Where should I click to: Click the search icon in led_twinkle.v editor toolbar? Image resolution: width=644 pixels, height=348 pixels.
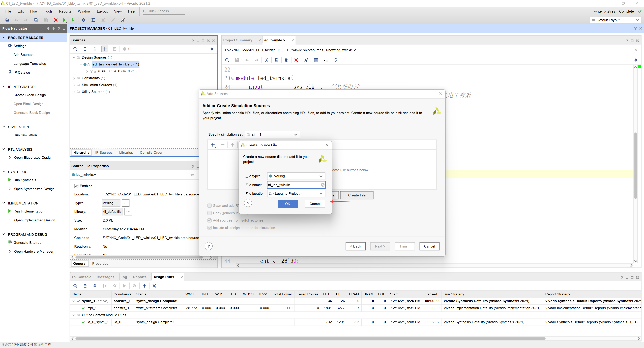pos(227,60)
